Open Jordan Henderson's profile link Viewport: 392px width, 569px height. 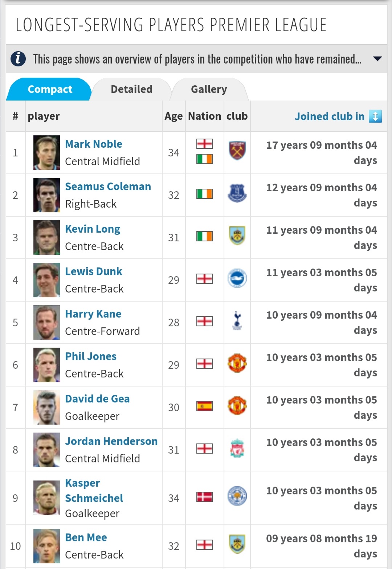tap(111, 441)
